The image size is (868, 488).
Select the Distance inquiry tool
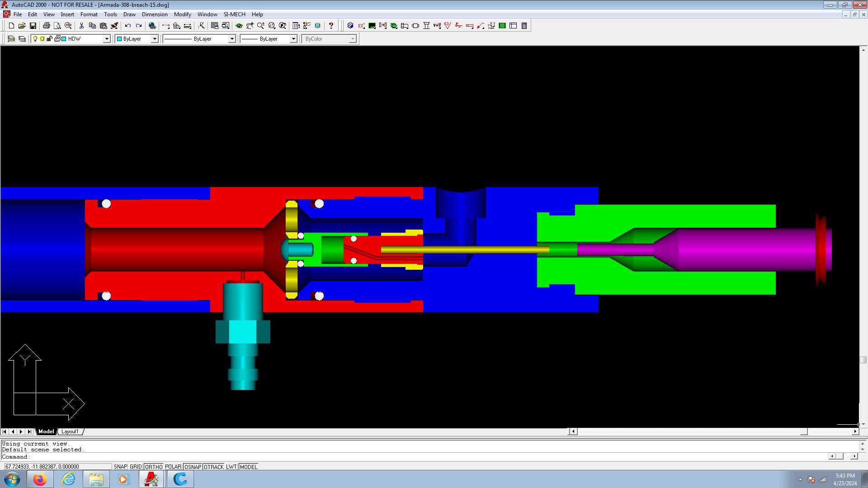pyautogui.click(x=188, y=26)
